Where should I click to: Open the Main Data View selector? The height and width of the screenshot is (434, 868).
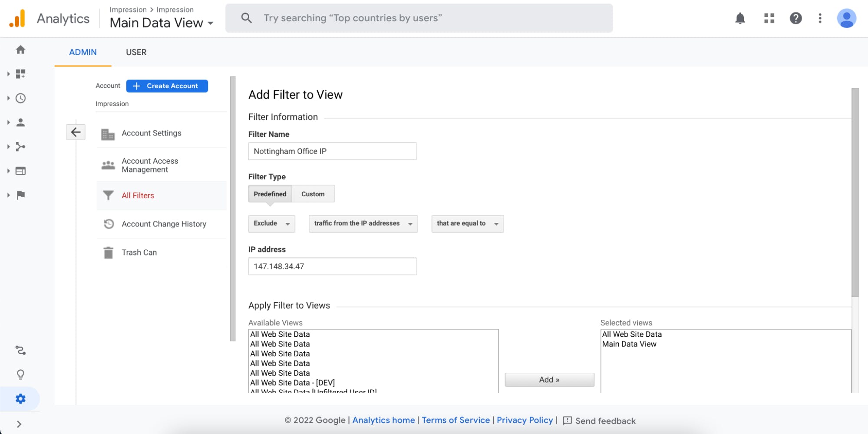[162, 23]
